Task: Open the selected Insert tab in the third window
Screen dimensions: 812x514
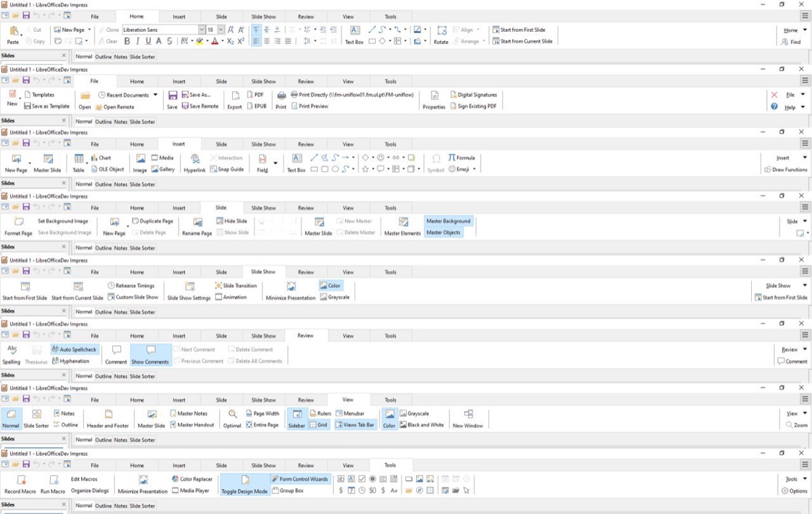Action: (179, 144)
